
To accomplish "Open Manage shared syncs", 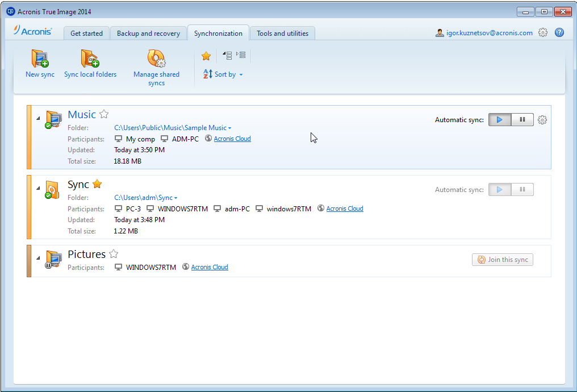I will [x=156, y=59].
